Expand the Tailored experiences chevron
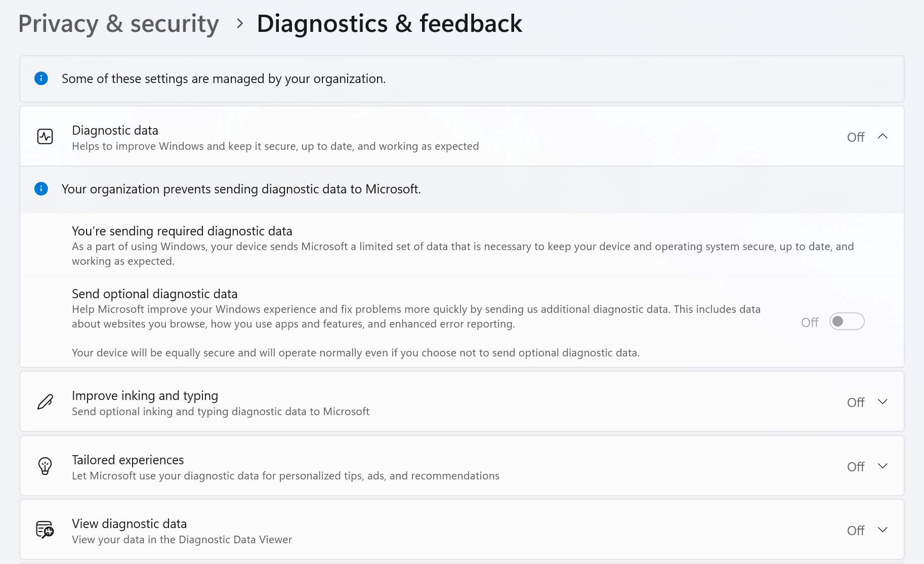The width and height of the screenshot is (924, 564). pos(883,466)
